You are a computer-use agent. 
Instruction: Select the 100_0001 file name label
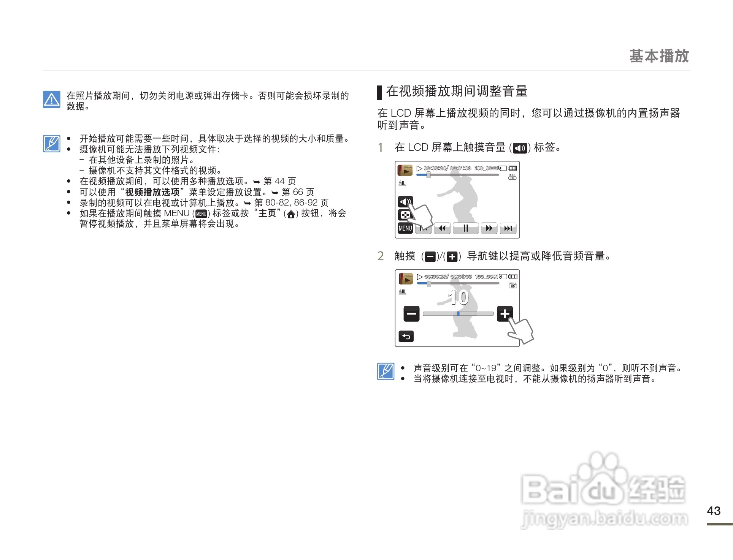click(485, 167)
